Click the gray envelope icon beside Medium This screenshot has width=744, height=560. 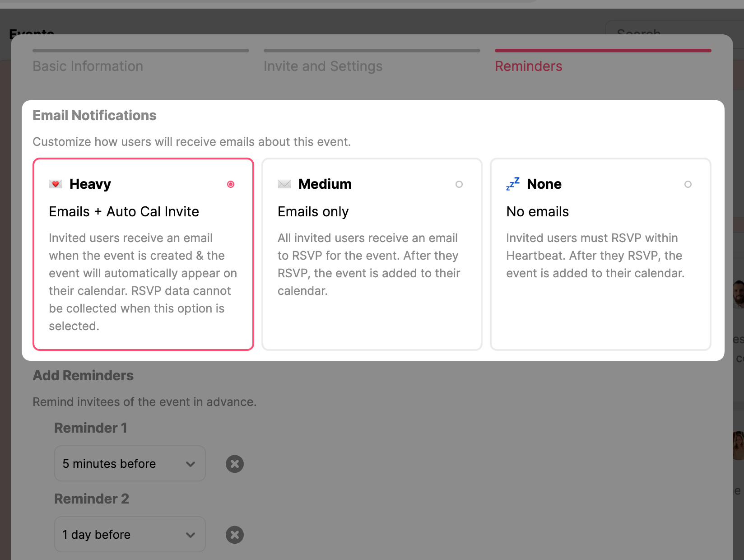[x=284, y=184]
